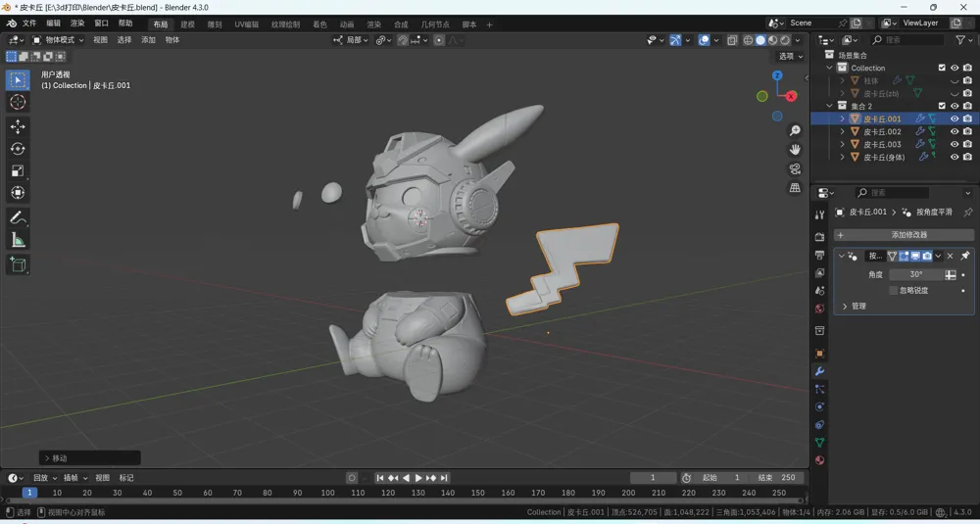Open the Tool properties tab

[x=819, y=214]
